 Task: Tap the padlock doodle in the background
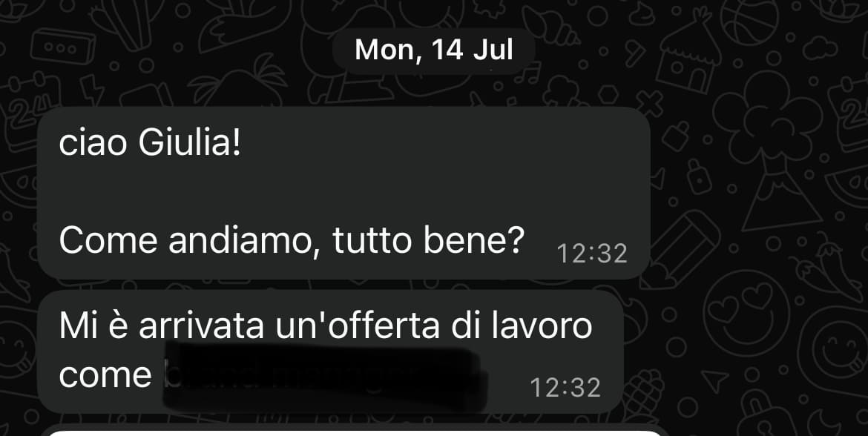click(x=699, y=177)
